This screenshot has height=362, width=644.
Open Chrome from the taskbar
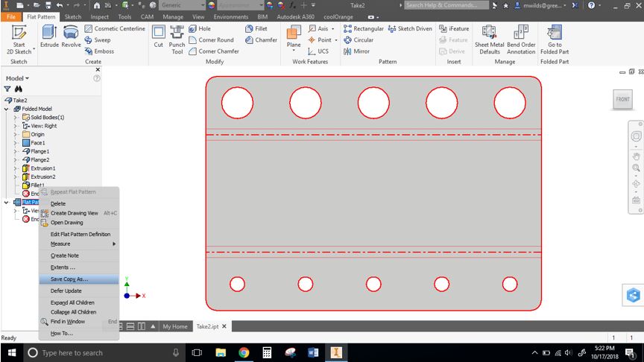point(244,352)
